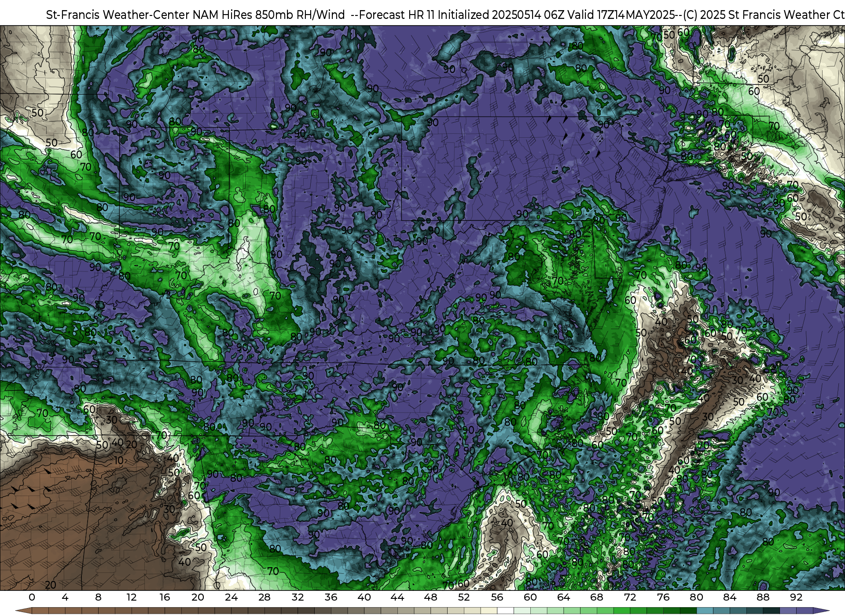Viewport: 845px width, 616px height.
Task: Click the "28" label on the color scale
Action: click(x=265, y=598)
